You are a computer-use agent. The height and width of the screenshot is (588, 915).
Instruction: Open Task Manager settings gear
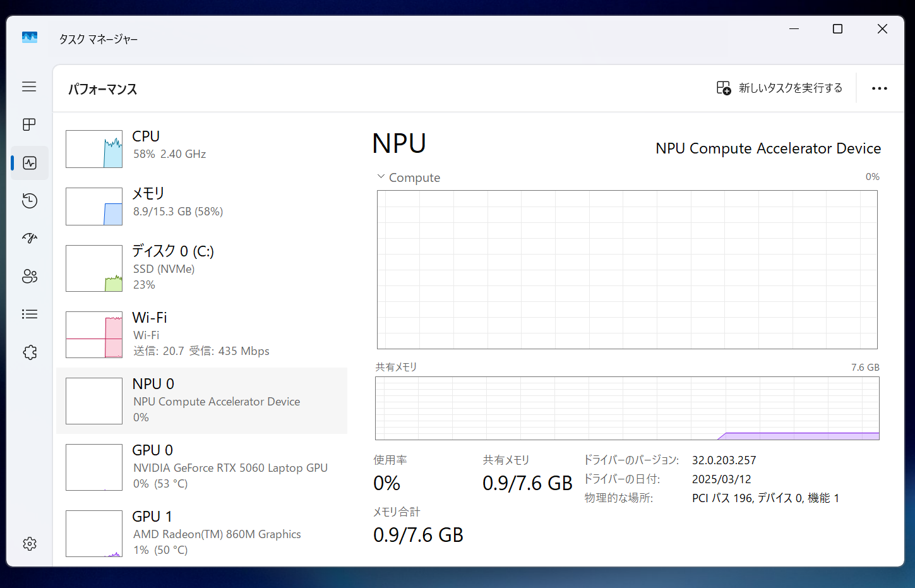coord(30,544)
